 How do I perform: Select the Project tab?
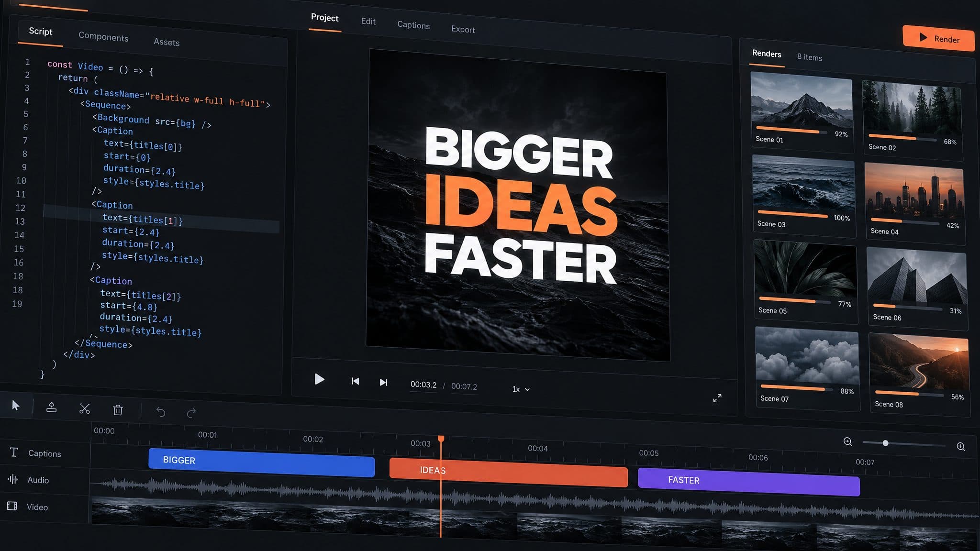[x=325, y=18]
